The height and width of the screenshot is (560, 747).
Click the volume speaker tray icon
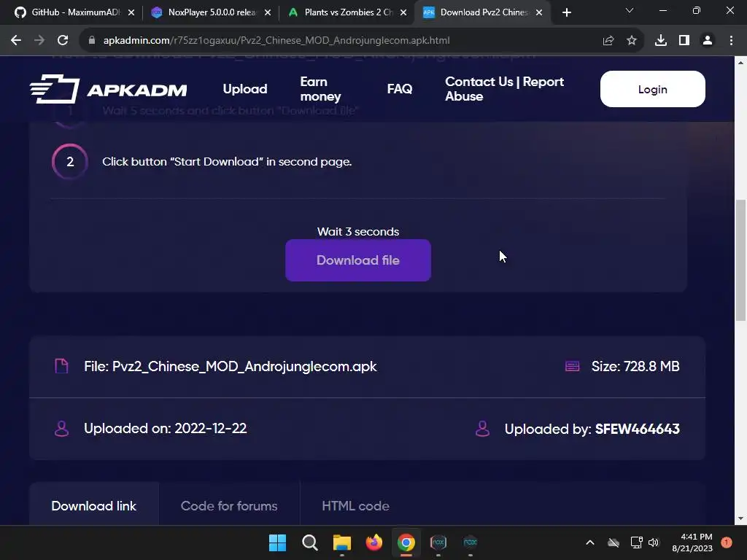tap(654, 542)
